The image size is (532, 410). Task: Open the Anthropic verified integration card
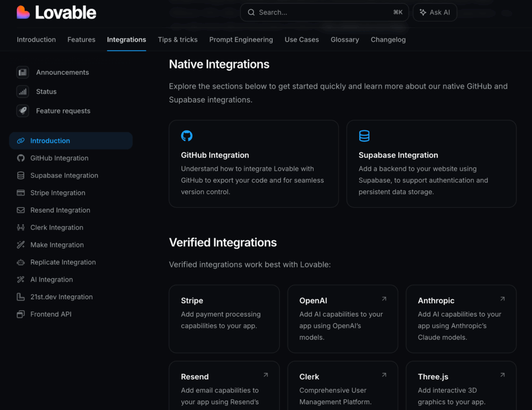461,319
